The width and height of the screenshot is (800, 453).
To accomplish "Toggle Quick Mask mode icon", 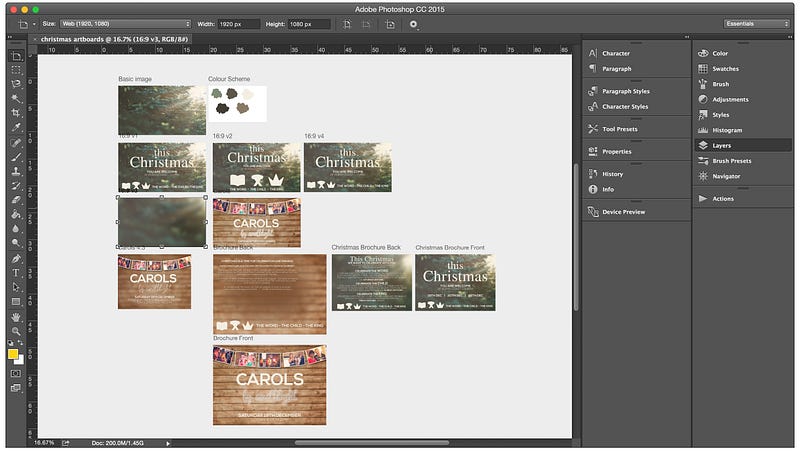I will (16, 373).
